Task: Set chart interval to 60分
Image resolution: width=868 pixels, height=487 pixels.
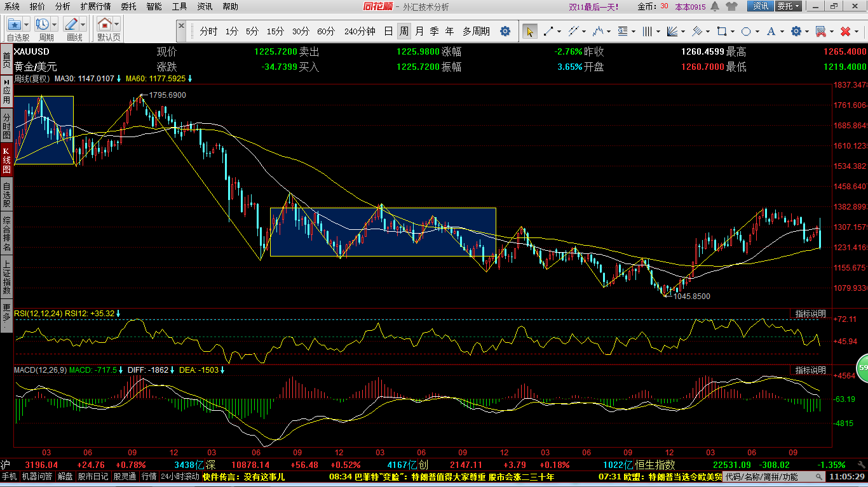Action: (326, 31)
